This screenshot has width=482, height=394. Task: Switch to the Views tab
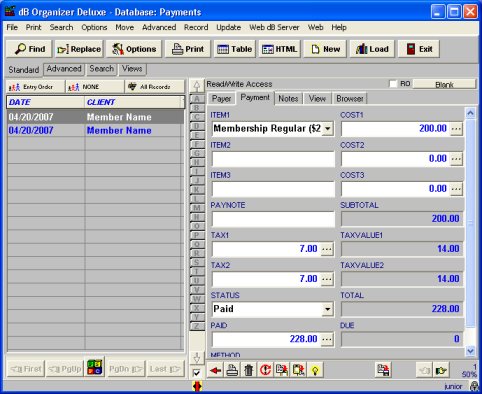tap(132, 69)
